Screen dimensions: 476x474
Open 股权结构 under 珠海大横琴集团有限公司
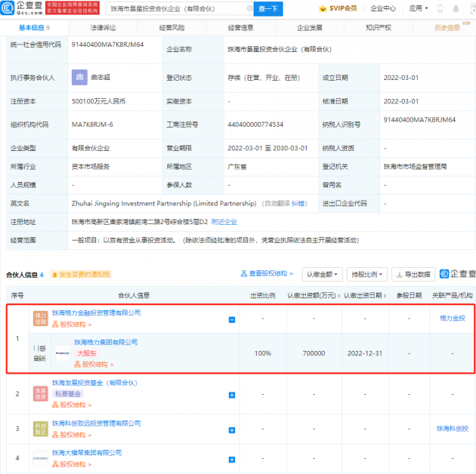click(x=72, y=464)
